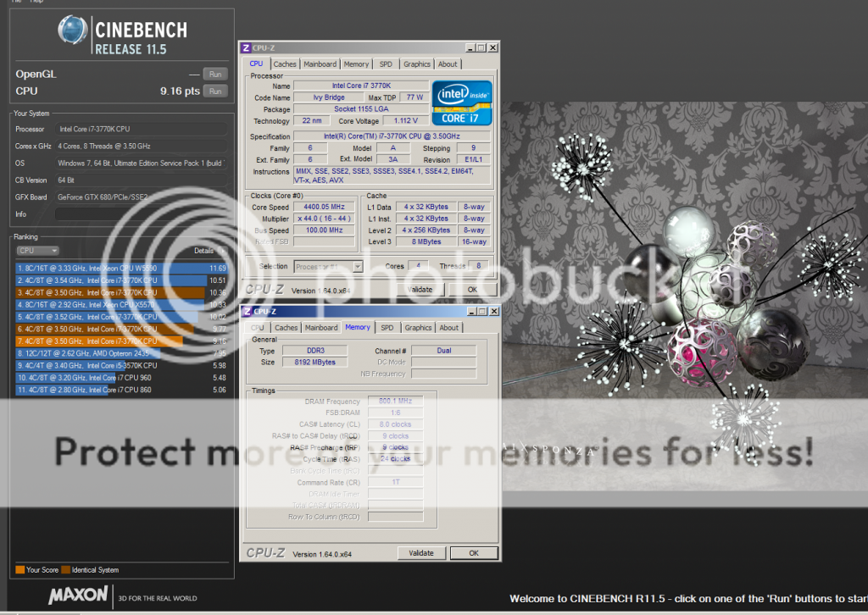Open the Mainboard tab in the upper CPU-Z window
Screen dimensions: 868x615
(320, 64)
